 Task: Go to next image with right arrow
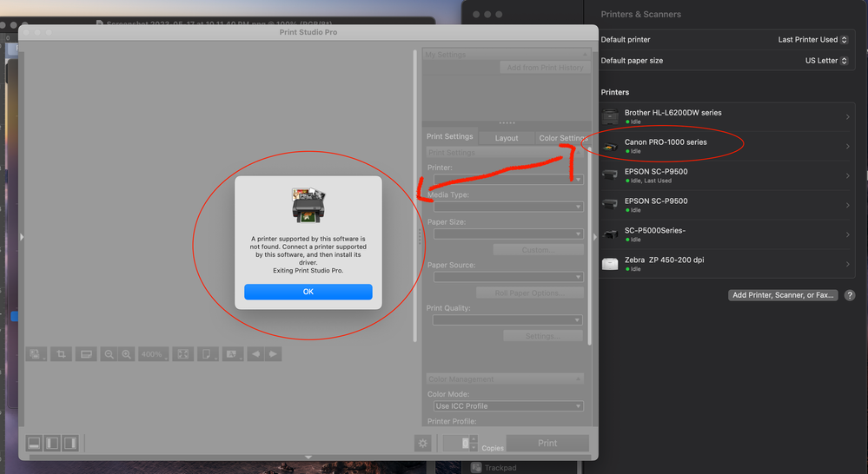[x=273, y=354]
